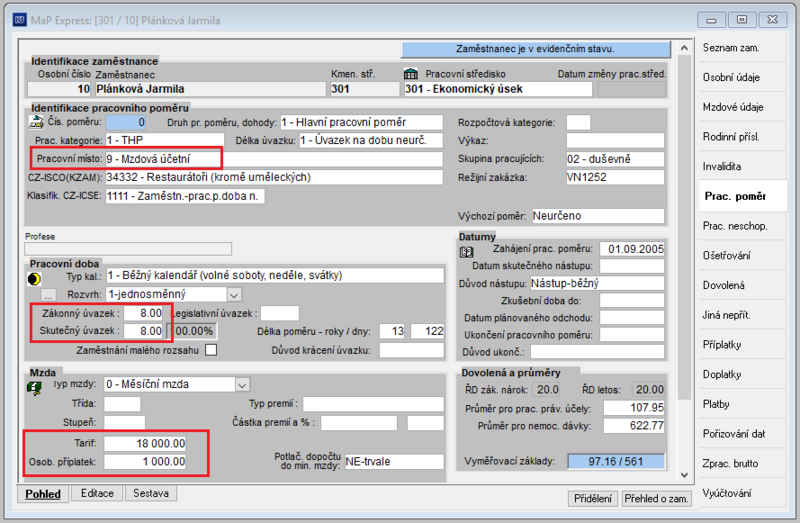
Task: Click the Zahájení prac. poměru date field
Action: coord(632,249)
